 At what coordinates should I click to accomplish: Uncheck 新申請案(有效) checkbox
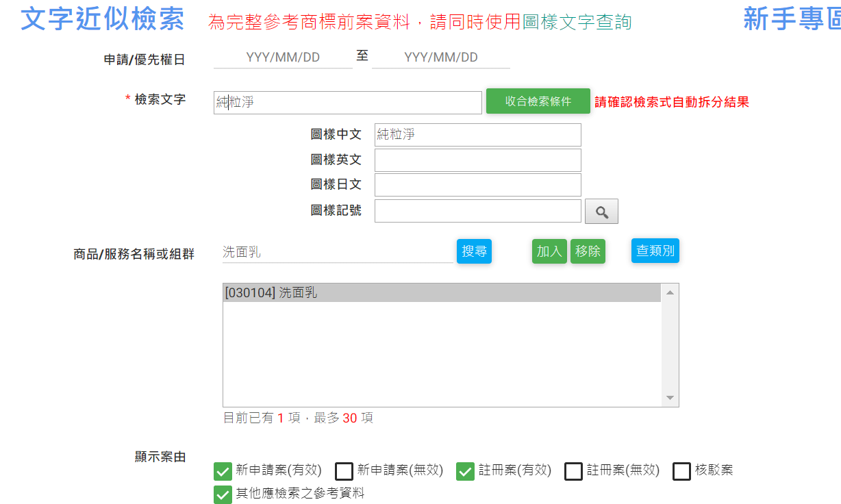click(x=223, y=471)
